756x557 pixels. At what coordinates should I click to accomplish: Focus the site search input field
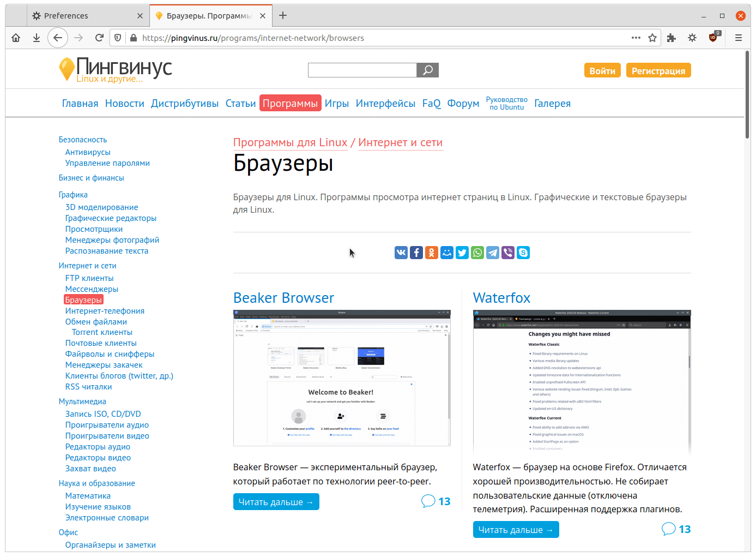pyautogui.click(x=362, y=70)
